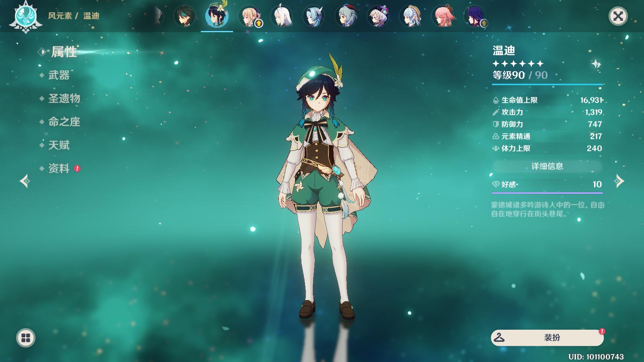The width and height of the screenshot is (644, 362).
Task: Open the 圣遗物 artifacts tab
Action: (x=64, y=98)
